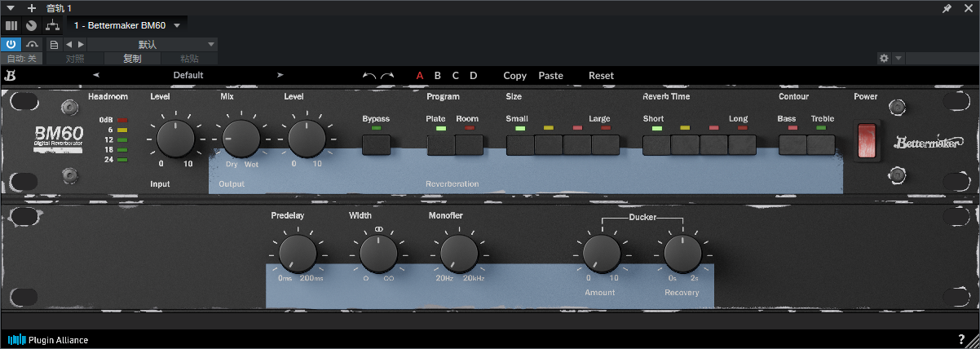The width and height of the screenshot is (980, 349).
Task: Toggle the Bypass button
Action: [x=376, y=145]
